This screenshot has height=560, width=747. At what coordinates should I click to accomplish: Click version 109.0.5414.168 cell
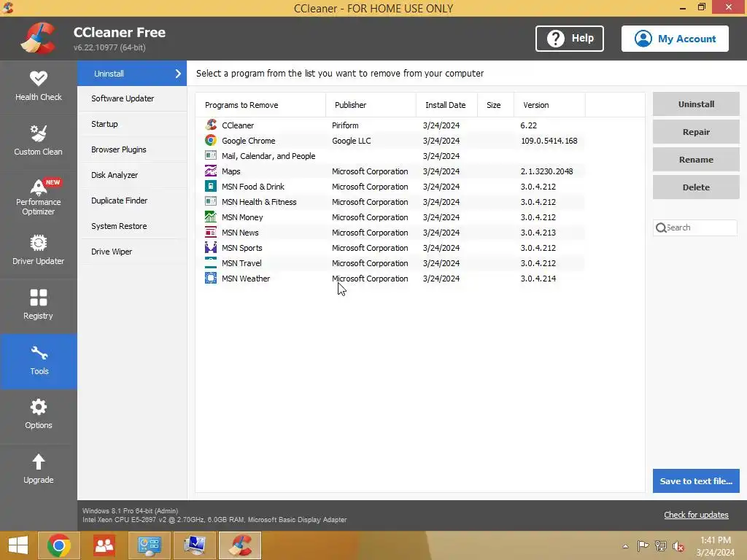click(549, 141)
